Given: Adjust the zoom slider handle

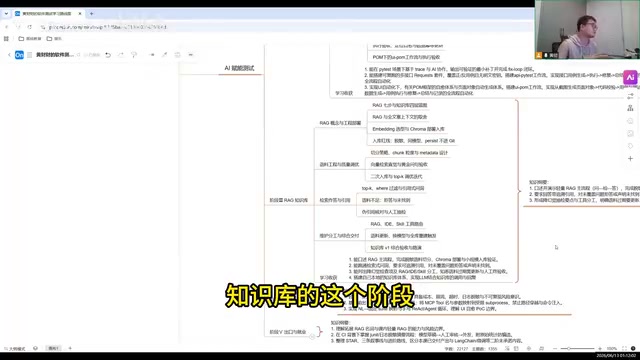Looking at the screenshot, I should point(568,349).
